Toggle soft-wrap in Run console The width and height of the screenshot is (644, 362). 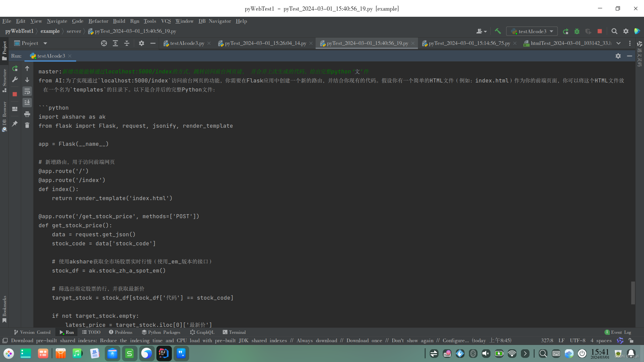click(x=27, y=91)
